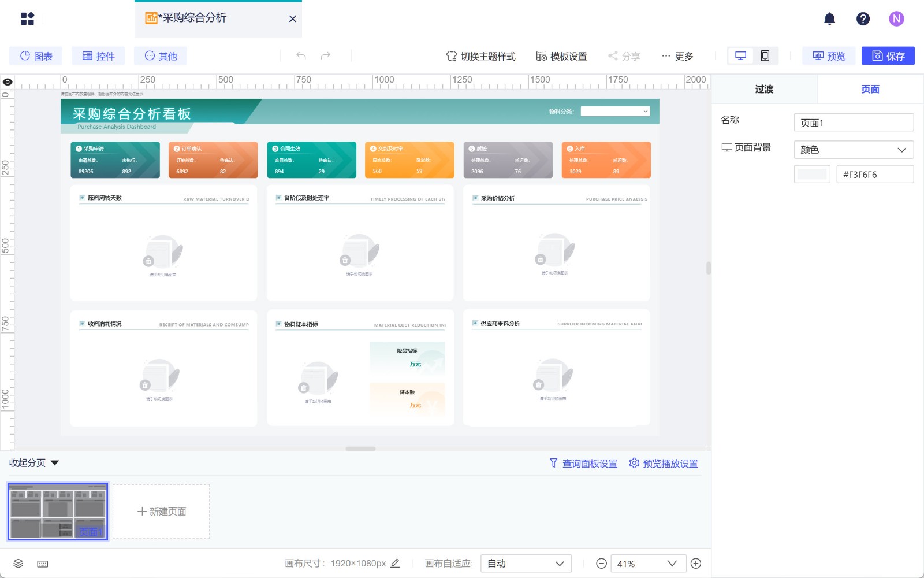Click the 物料降本指标 chart title
Screen dimensions: 924x578
tap(301, 324)
